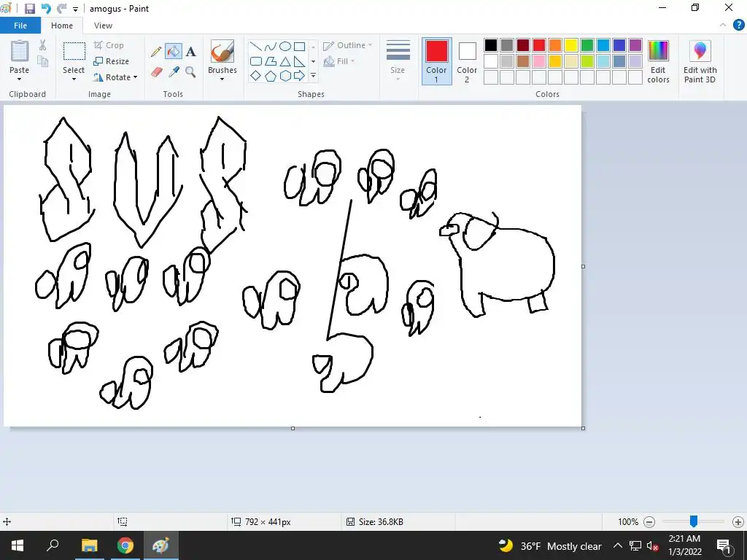Open Google Chrome from taskbar

[x=125, y=545]
